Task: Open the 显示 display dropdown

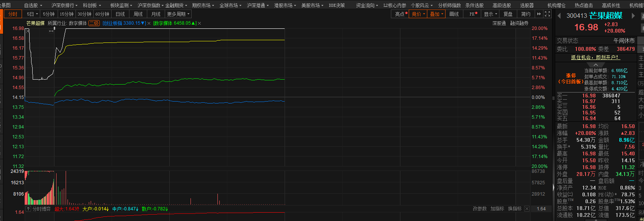Action: pos(490,14)
